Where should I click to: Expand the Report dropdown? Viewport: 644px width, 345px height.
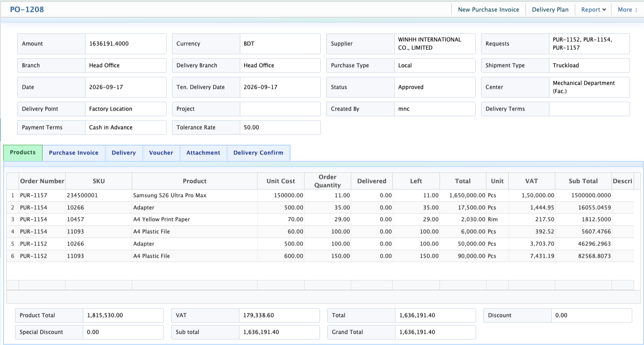[x=593, y=10]
